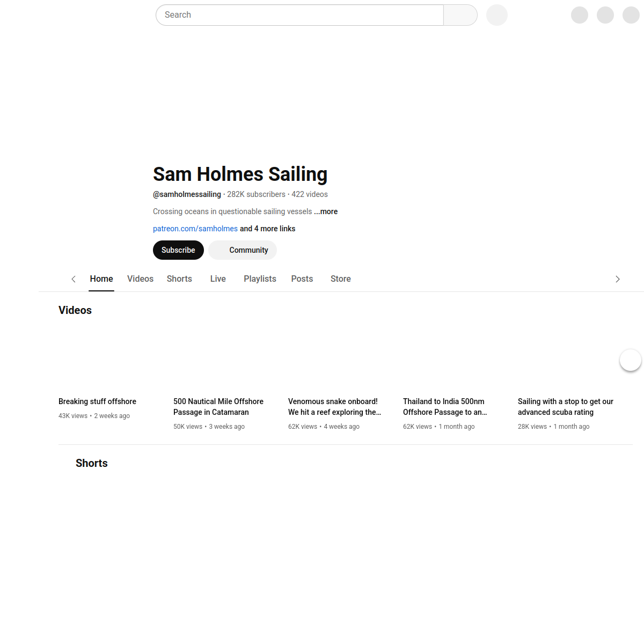Click your profile avatar icon
This screenshot has height=644, width=644.
[x=631, y=15]
